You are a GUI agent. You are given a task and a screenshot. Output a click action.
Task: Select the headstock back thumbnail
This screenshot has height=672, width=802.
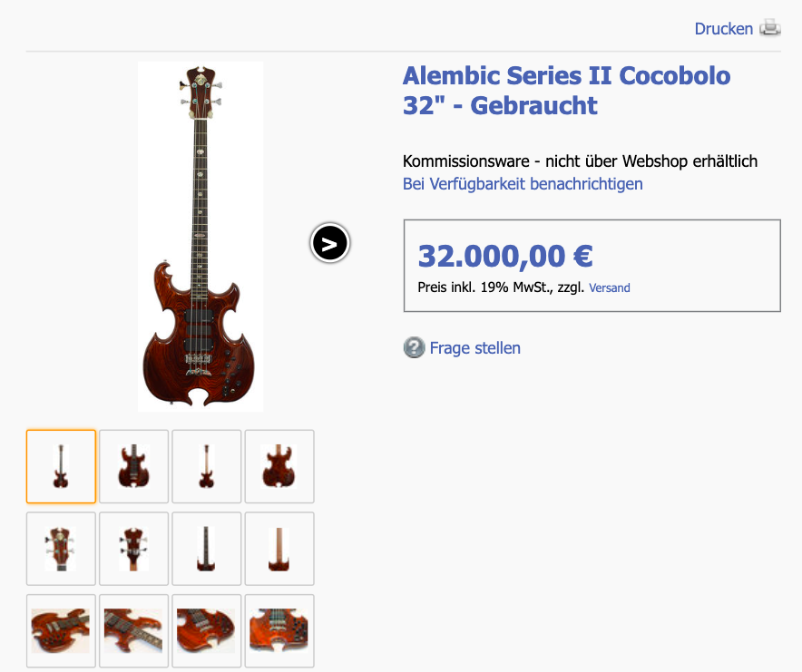click(133, 549)
